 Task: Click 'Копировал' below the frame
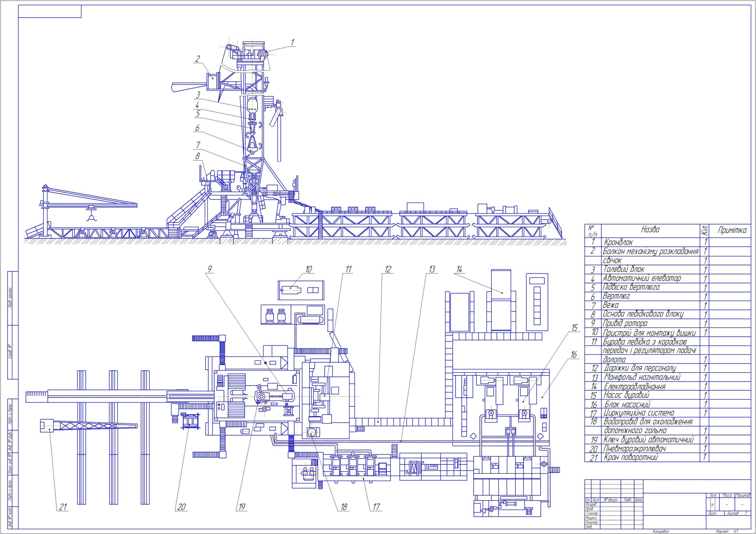[661, 532]
